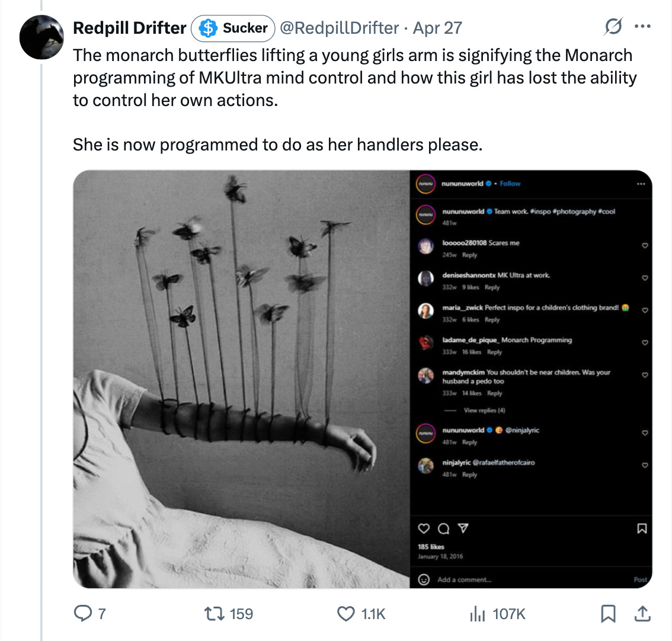Image resolution: width=672 pixels, height=641 pixels.
Task: Open the tweet's three-dot options menu
Action: click(642, 26)
